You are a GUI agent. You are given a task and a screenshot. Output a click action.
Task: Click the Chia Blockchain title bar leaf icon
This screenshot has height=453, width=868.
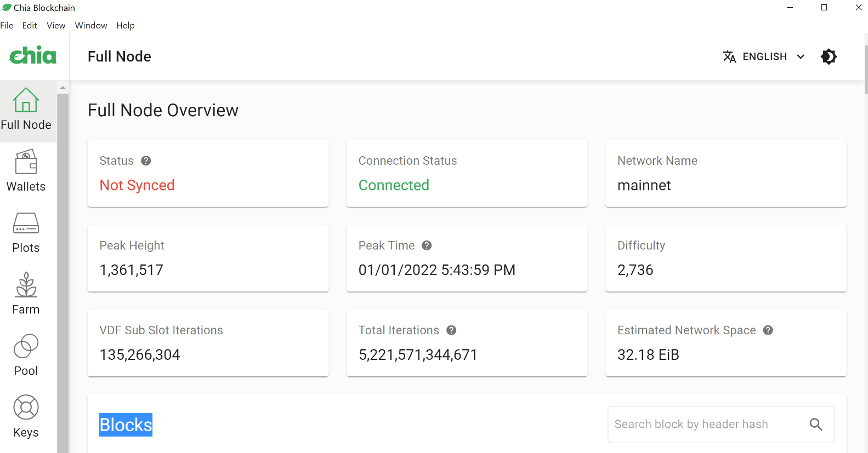(7, 8)
